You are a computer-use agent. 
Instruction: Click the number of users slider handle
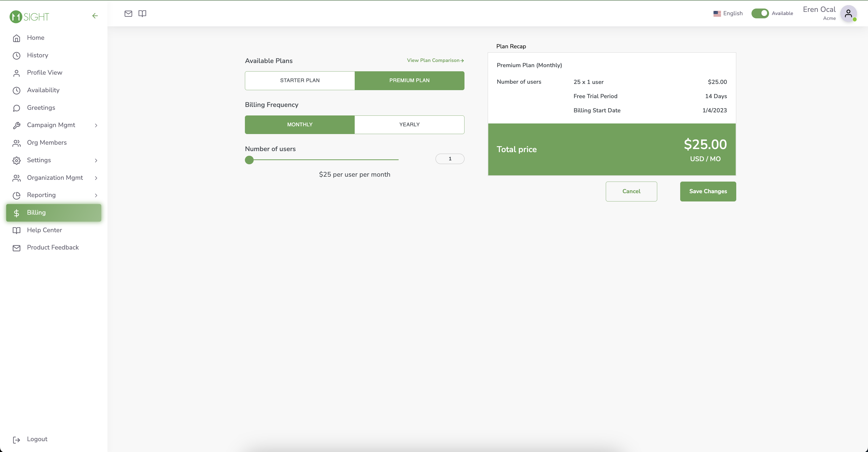tap(249, 160)
